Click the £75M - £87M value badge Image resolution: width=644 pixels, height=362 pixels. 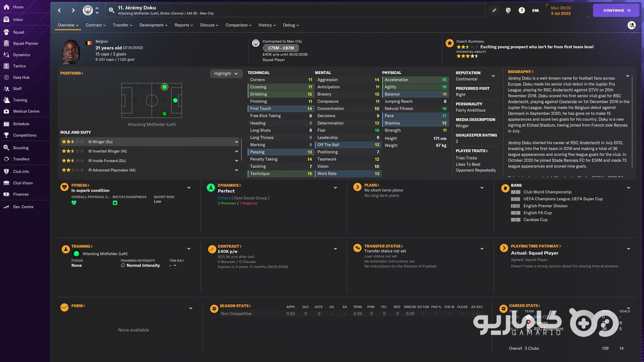click(281, 48)
